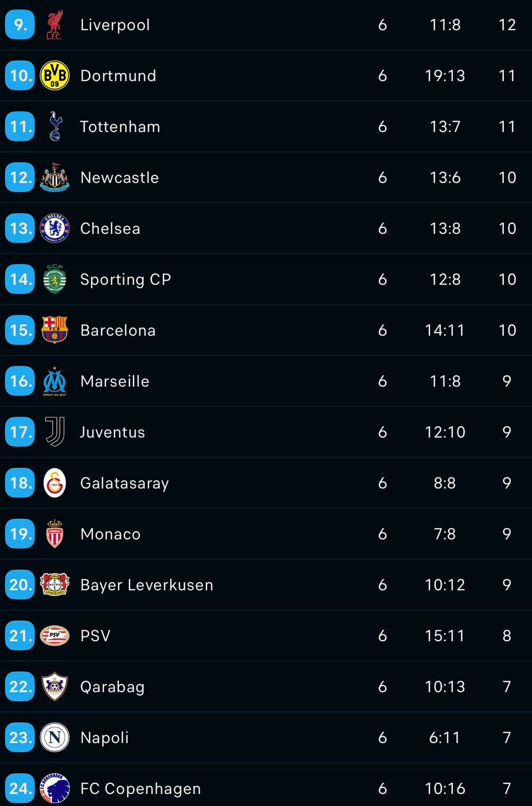Click the position 9 rank badge
This screenshot has width=532, height=806.
click(20, 25)
